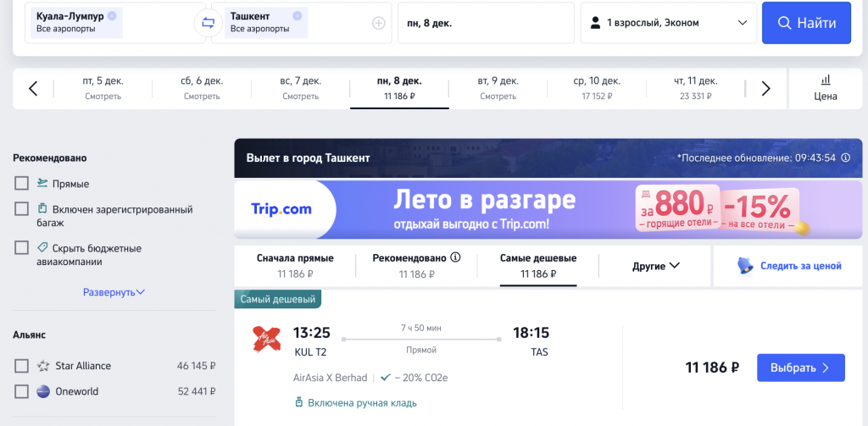Click info icon beside last update time
Image resolution: width=868 pixels, height=426 pixels.
coord(845,158)
